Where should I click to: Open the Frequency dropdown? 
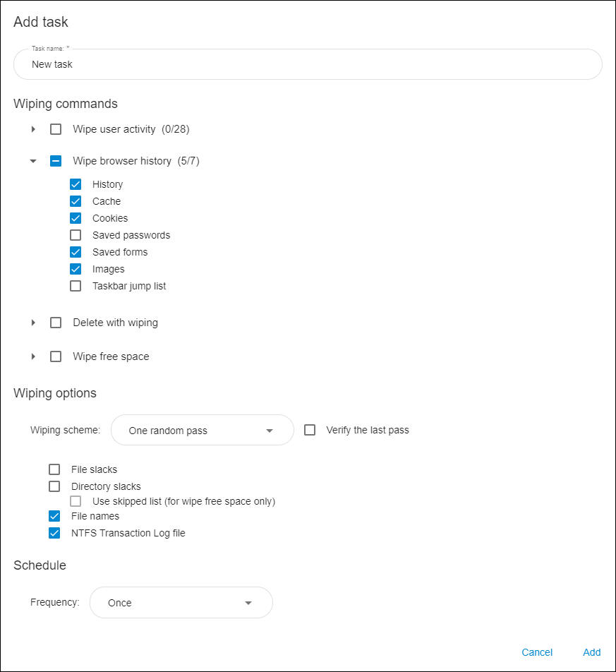click(x=181, y=603)
